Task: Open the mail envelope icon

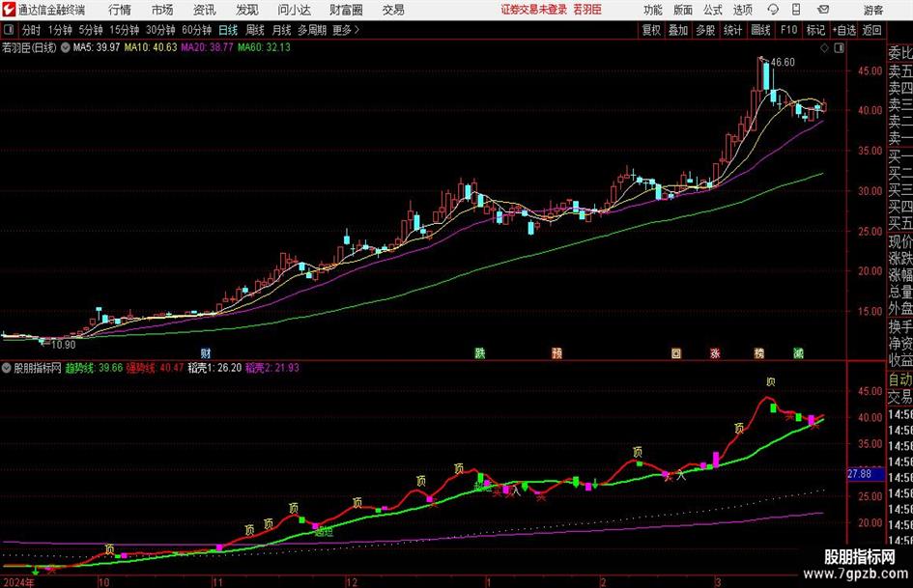Action: point(823,10)
